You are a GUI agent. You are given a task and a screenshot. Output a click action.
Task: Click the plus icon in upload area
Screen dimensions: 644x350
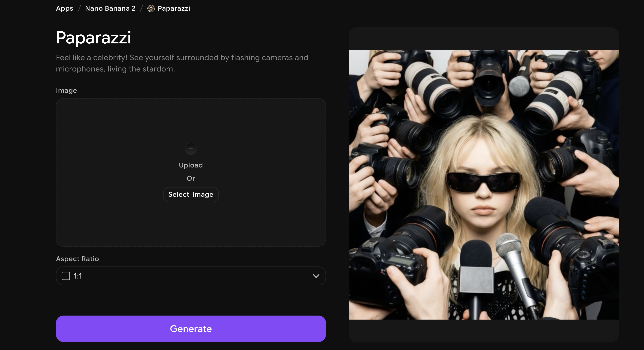pos(191,149)
